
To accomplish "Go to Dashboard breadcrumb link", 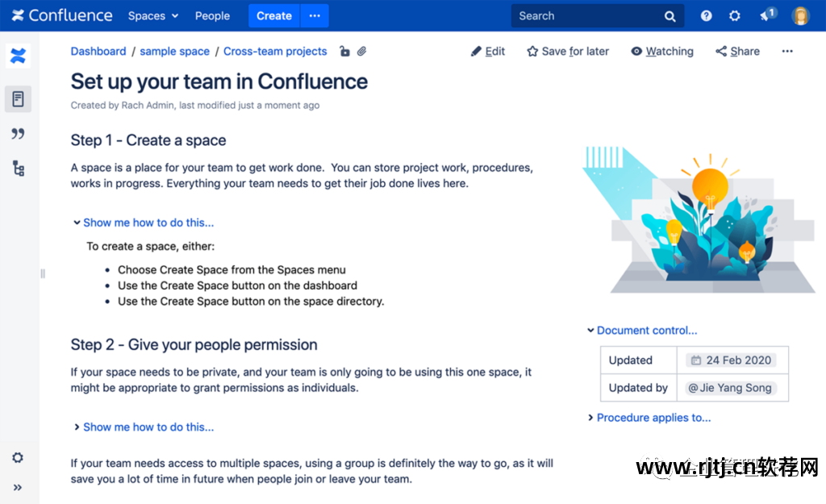I will [98, 51].
